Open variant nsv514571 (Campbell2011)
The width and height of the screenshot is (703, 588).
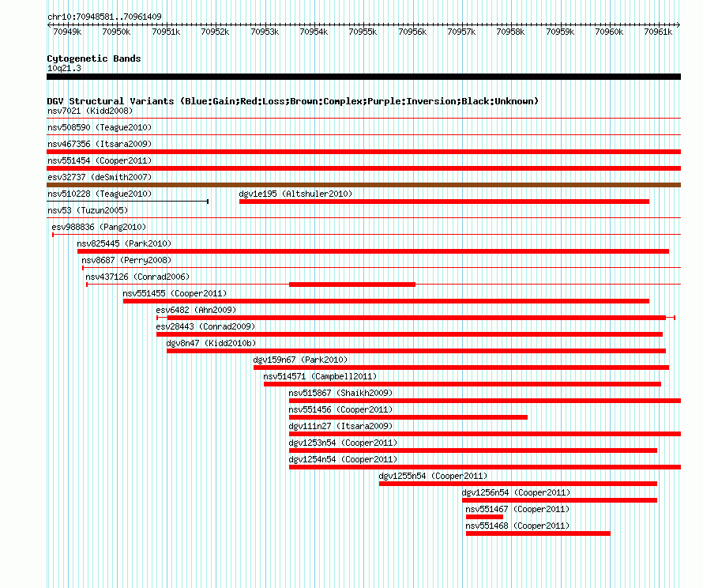click(x=320, y=376)
